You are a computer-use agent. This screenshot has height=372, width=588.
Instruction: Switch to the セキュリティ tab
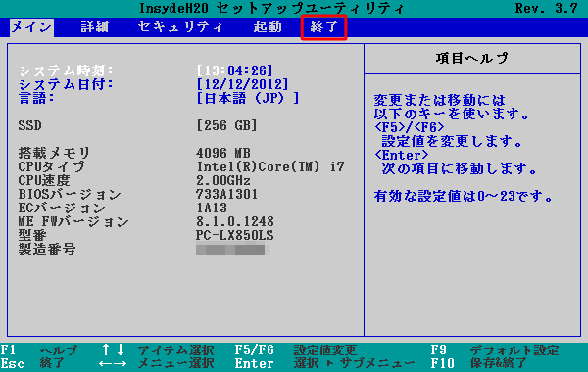click(x=180, y=27)
